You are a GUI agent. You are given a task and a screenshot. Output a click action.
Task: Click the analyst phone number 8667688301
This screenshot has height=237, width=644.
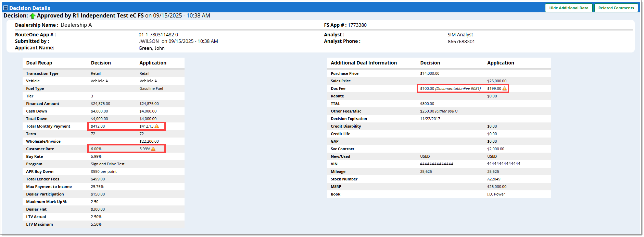[461, 42]
